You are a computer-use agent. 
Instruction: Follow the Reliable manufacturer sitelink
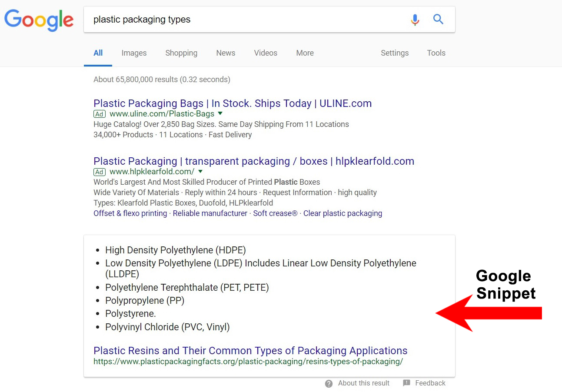[x=210, y=213]
